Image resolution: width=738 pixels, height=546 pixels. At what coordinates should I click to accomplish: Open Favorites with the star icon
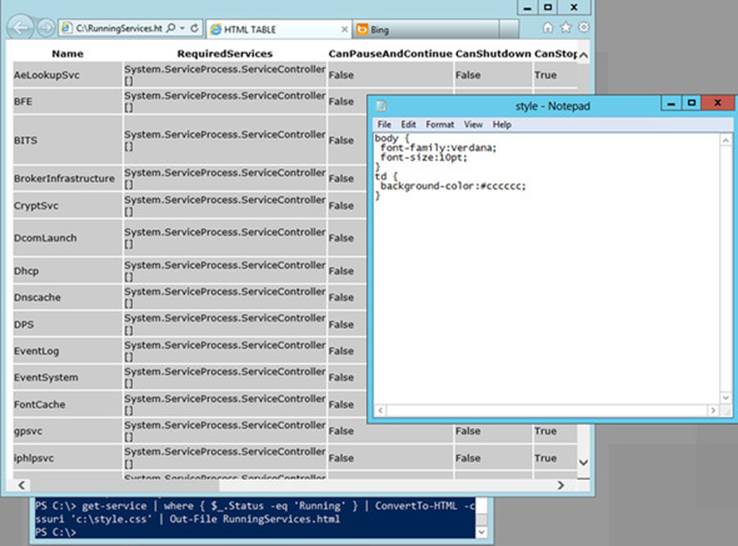566,28
